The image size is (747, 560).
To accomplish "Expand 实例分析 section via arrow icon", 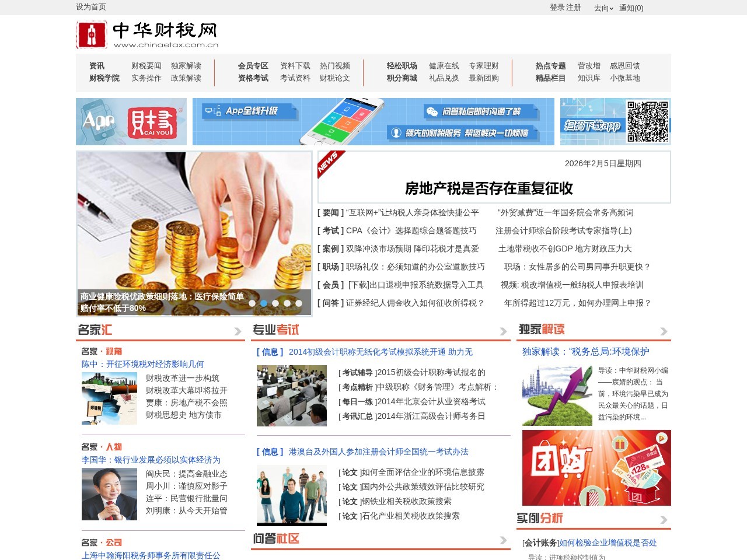I will [664, 520].
